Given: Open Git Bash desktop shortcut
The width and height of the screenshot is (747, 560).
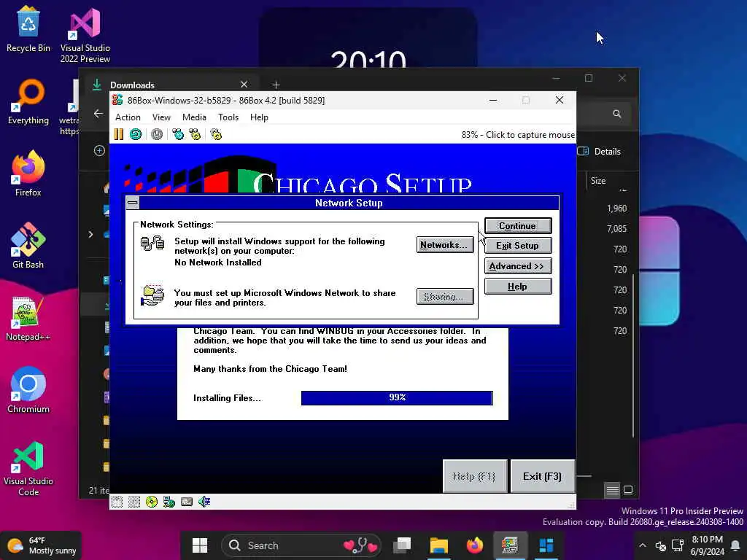Looking at the screenshot, I should point(28,246).
